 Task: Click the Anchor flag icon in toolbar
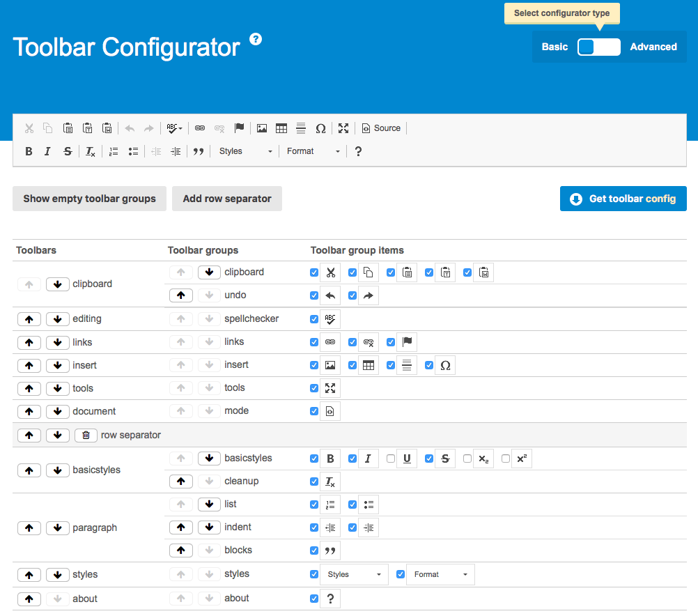coord(239,128)
